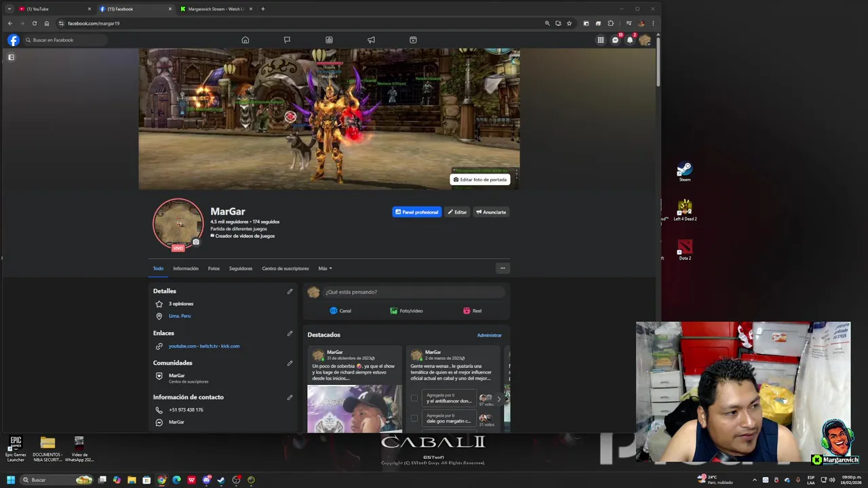Open the Lima, Peru location link
The height and width of the screenshot is (488, 868).
click(x=180, y=316)
